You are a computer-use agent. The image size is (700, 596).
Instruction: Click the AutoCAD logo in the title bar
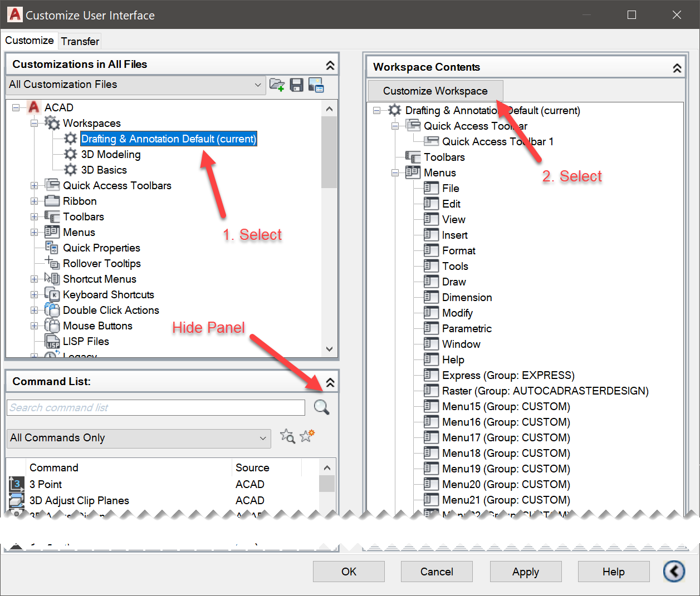pyautogui.click(x=14, y=14)
